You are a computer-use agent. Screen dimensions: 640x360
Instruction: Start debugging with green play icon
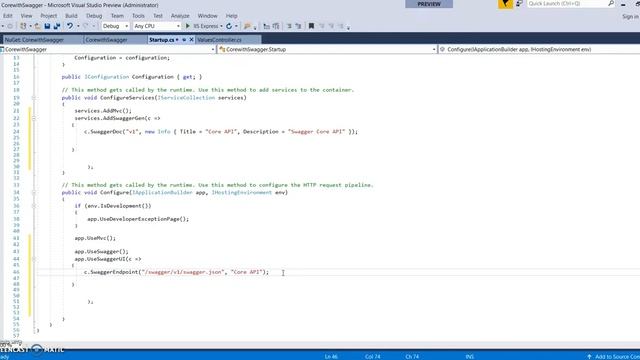[x=188, y=26]
